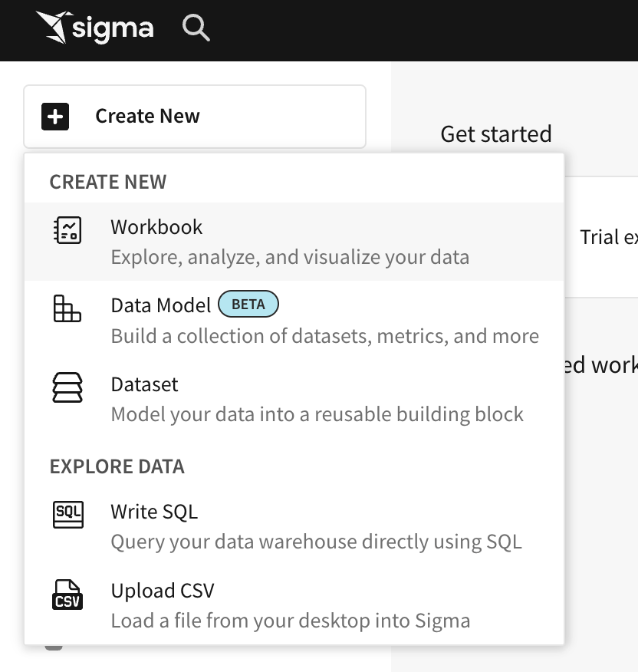The width and height of the screenshot is (638, 672).
Task: Click the Create New button
Action: [x=147, y=116]
